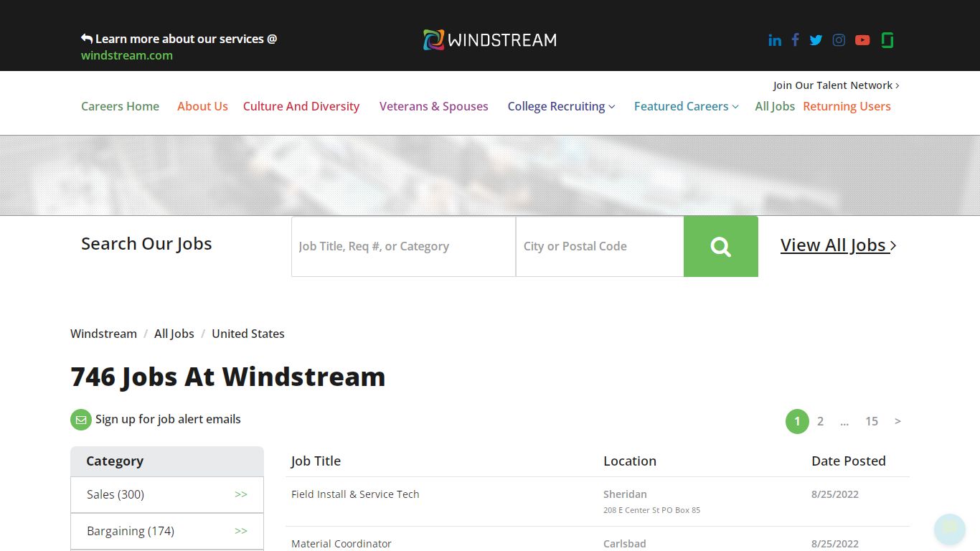980x551 pixels.
Task: Click 8/25/2022 date for Field Install job
Action: 835,494
